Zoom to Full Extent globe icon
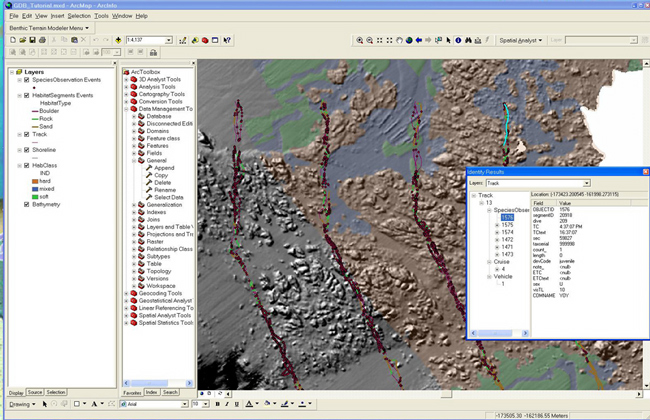The height and width of the screenshot is (420, 650). (409, 40)
